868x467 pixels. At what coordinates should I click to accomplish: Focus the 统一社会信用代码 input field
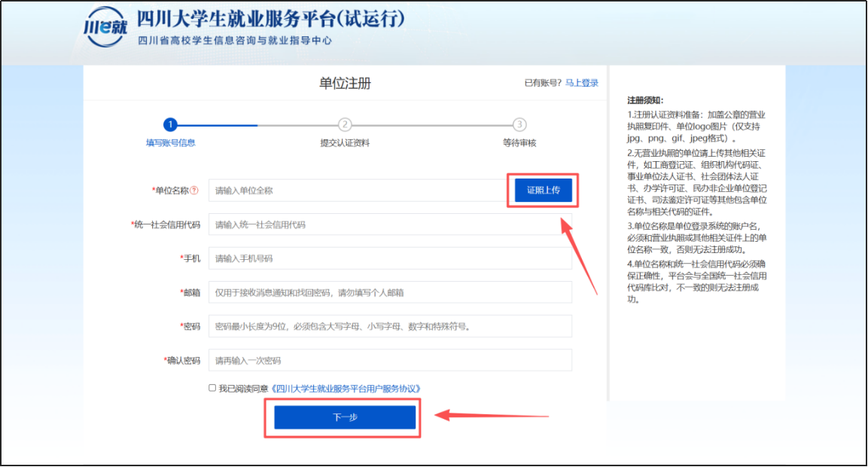click(390, 224)
